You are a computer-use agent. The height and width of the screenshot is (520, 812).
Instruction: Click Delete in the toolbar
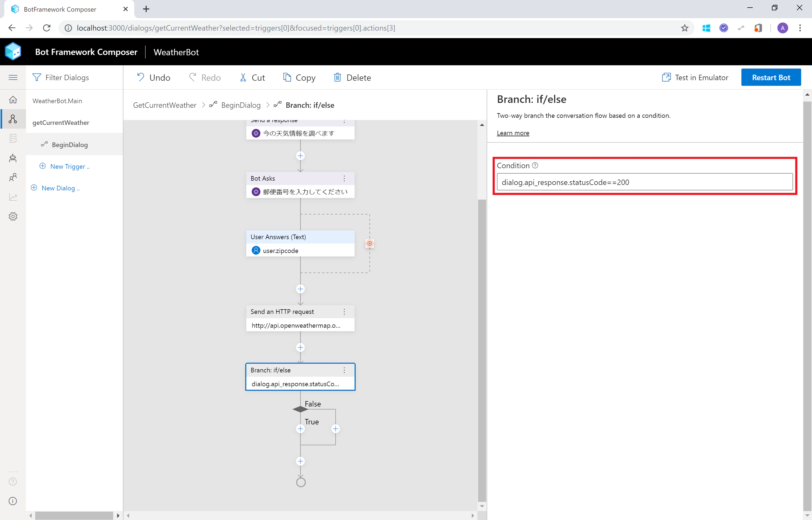click(x=352, y=78)
